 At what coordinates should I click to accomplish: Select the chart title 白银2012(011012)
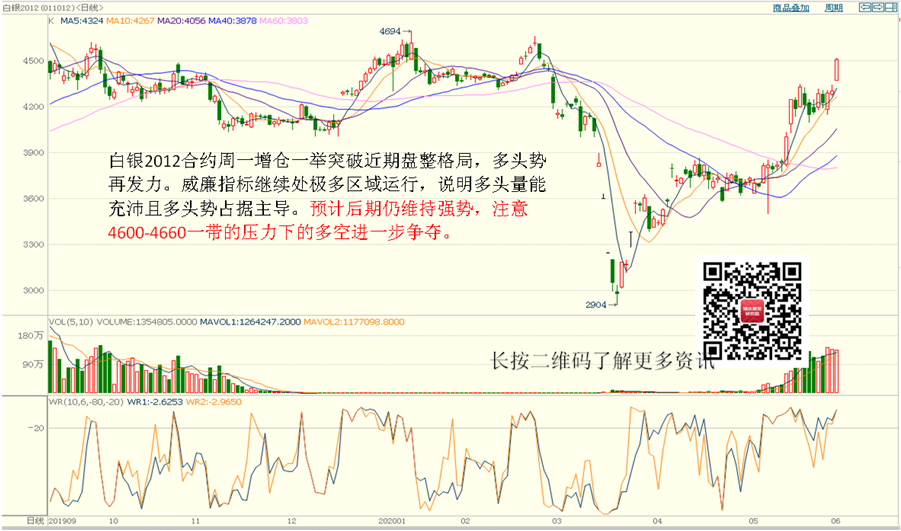click(x=37, y=7)
